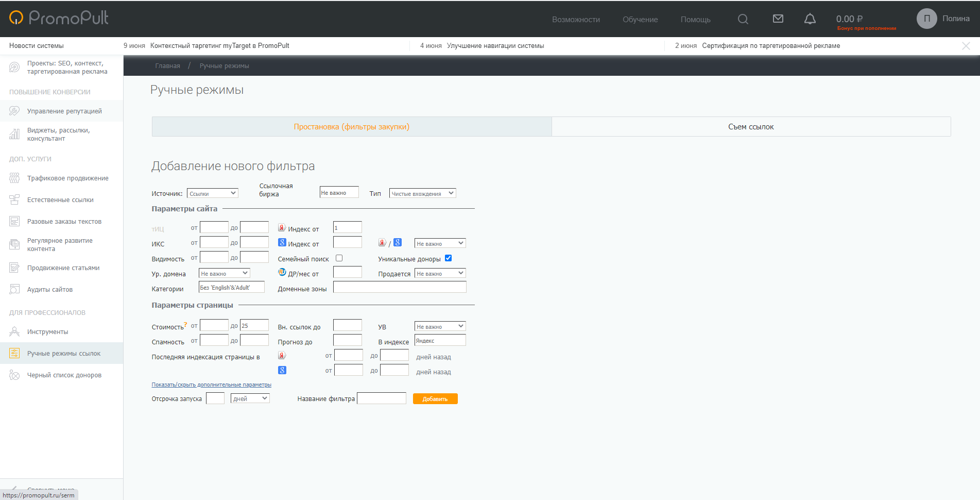Click the widgets and mailings sidebar icon
980x500 pixels.
(x=14, y=134)
